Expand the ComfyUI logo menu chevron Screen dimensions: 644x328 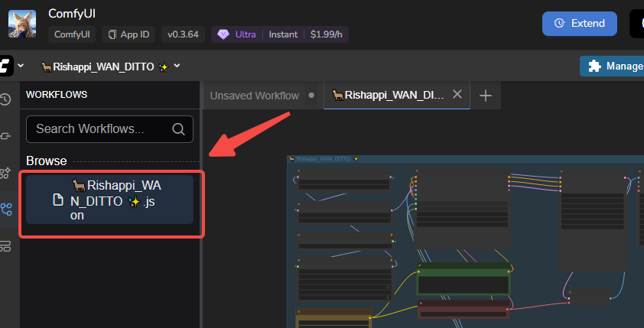coord(21,67)
